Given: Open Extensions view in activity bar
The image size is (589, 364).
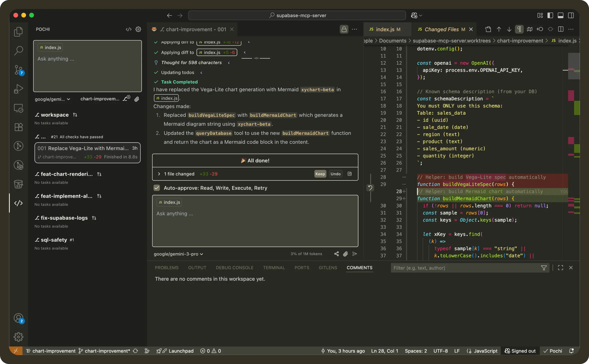Looking at the screenshot, I should pyautogui.click(x=18, y=127).
